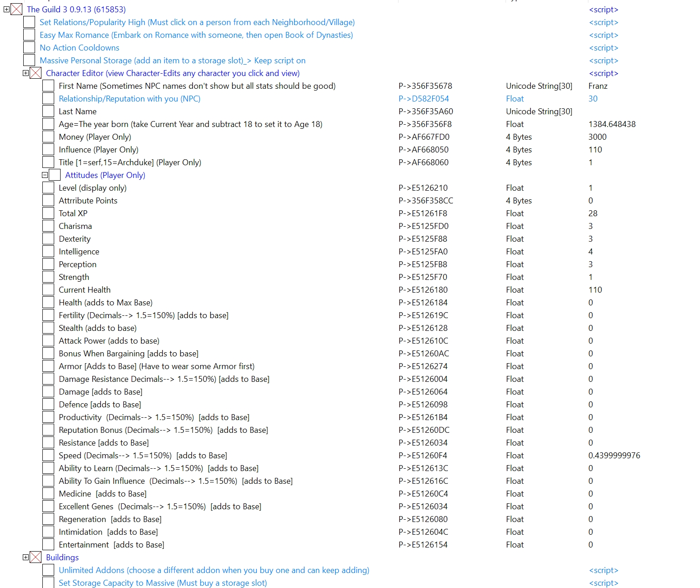The width and height of the screenshot is (700, 588).
Task: Toggle Character Editor crossed checkbox
Action: coord(36,73)
